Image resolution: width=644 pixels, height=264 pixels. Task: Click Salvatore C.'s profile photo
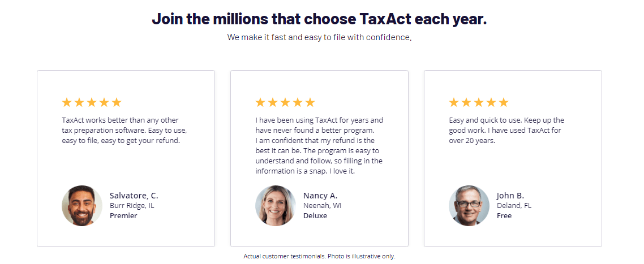pos(82,206)
